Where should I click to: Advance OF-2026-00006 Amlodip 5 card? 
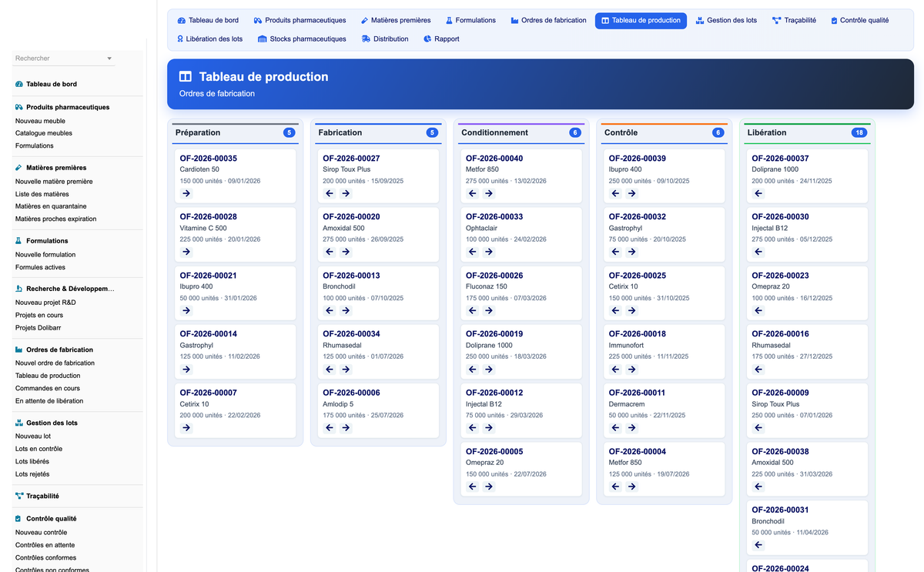point(346,427)
